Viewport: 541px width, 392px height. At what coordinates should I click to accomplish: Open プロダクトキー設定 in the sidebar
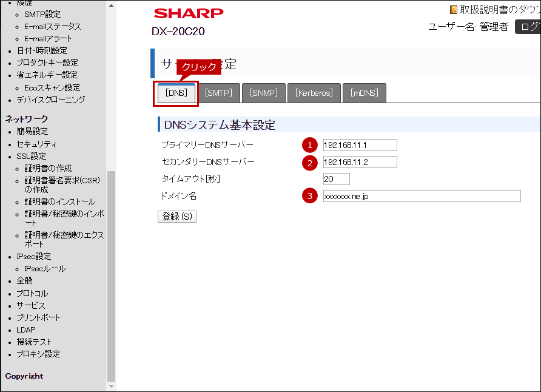coord(48,63)
